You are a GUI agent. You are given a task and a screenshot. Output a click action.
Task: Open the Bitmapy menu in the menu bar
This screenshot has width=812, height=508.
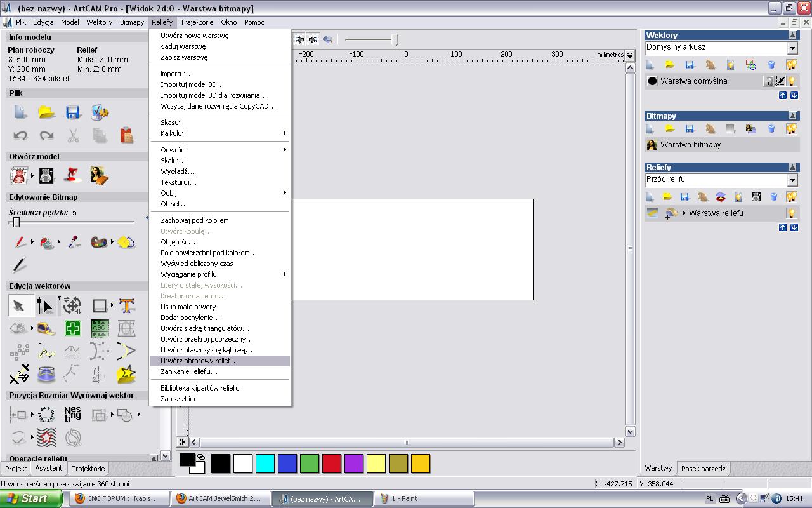click(x=132, y=22)
